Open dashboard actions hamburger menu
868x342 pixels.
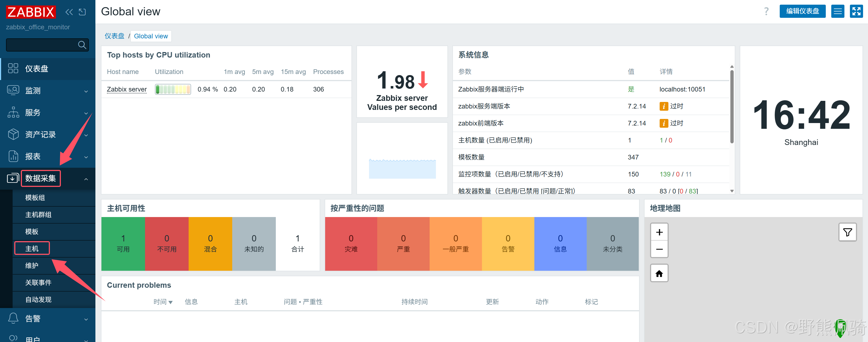click(837, 12)
